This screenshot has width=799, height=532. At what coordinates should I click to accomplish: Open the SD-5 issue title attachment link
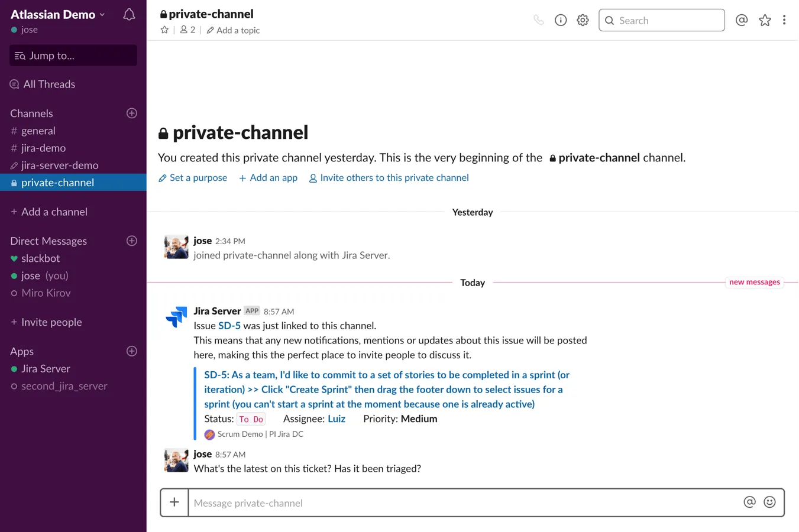387,390
